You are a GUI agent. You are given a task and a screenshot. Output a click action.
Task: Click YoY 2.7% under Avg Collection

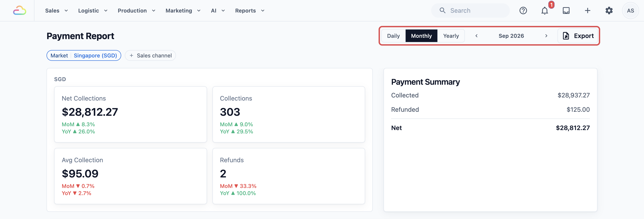click(76, 193)
